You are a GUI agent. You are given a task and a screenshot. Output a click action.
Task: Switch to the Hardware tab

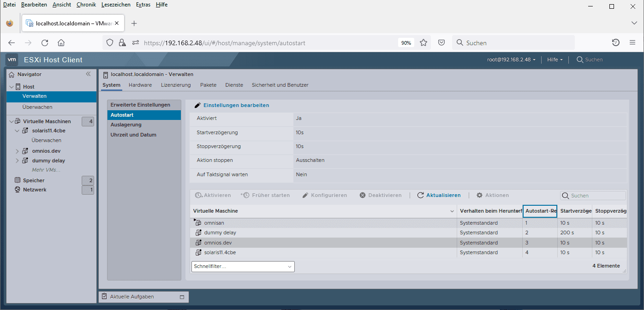(x=140, y=85)
